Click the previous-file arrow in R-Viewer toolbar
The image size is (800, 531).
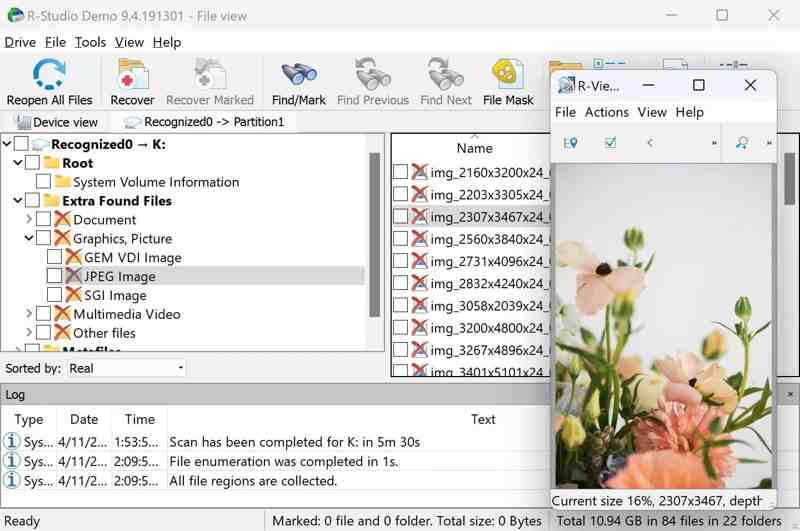tap(650, 143)
